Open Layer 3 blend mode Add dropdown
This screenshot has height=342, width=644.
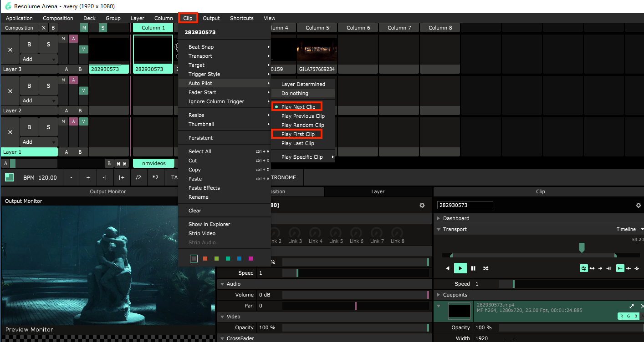coord(39,59)
